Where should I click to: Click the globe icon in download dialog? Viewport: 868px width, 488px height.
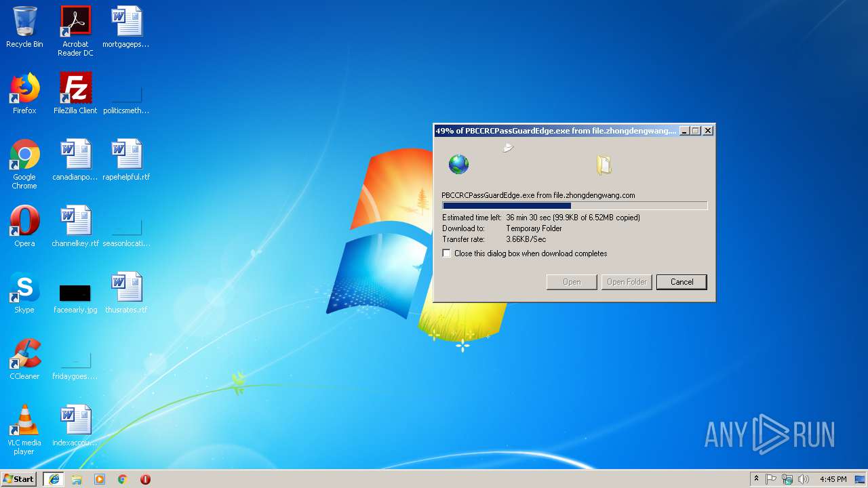(459, 164)
